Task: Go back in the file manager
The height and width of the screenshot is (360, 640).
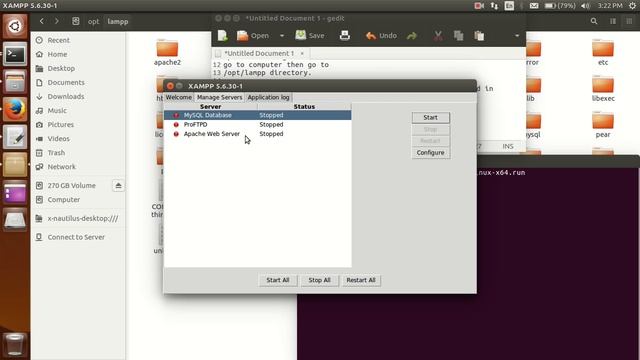Action: point(42,21)
